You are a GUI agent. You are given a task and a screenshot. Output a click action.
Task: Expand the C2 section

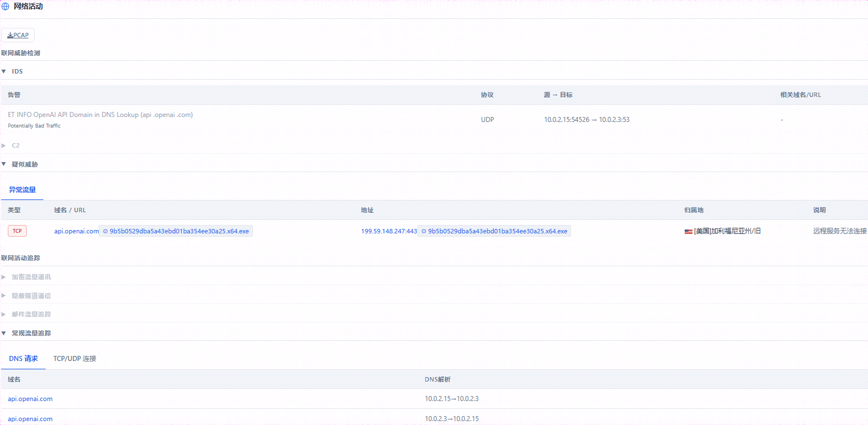click(4, 145)
